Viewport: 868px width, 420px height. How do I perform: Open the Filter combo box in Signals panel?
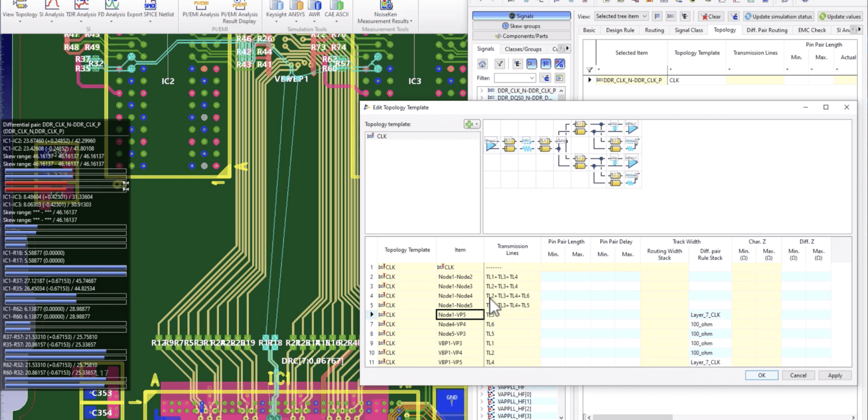pos(515,78)
